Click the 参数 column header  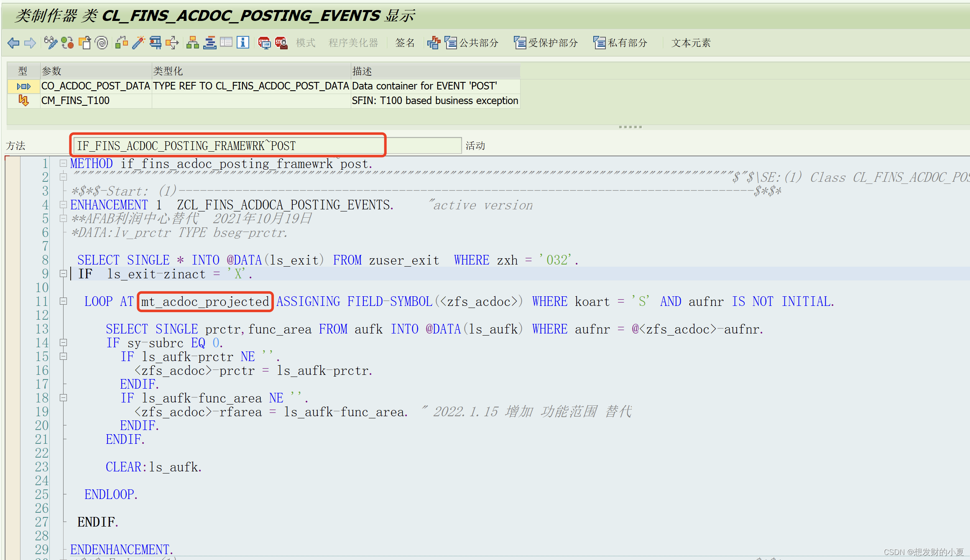pos(96,71)
